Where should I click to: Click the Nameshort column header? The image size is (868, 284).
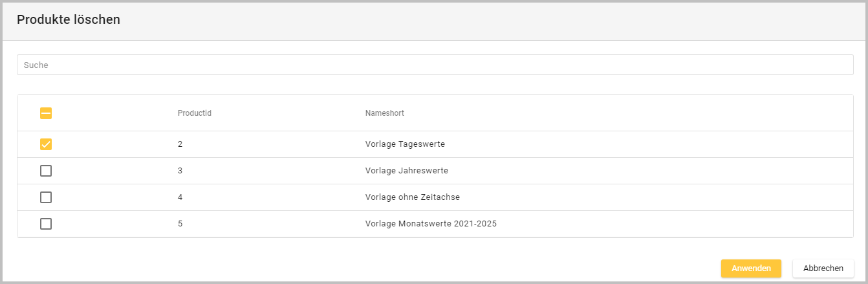point(384,113)
